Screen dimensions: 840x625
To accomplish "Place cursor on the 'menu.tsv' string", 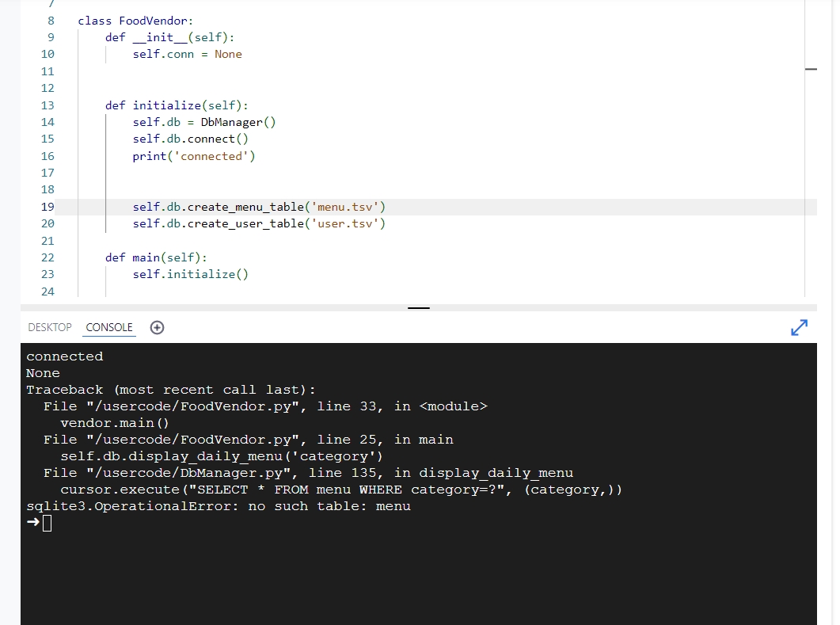I will 348,206.
